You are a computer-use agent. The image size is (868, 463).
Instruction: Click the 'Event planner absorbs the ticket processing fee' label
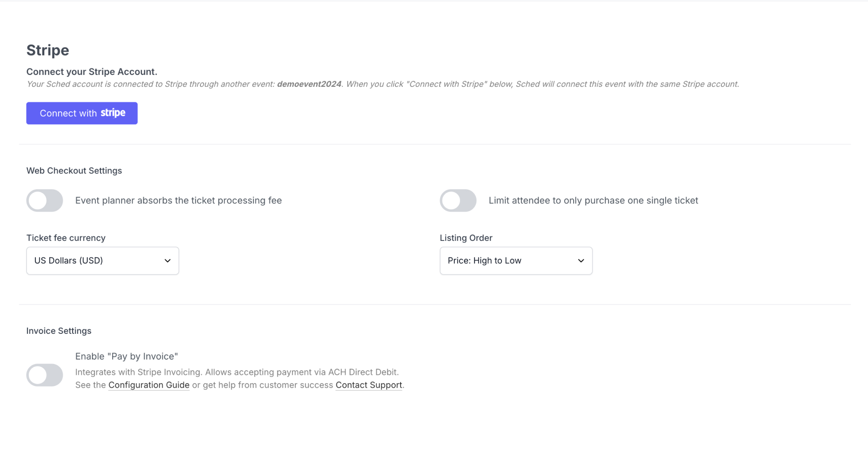(x=178, y=200)
